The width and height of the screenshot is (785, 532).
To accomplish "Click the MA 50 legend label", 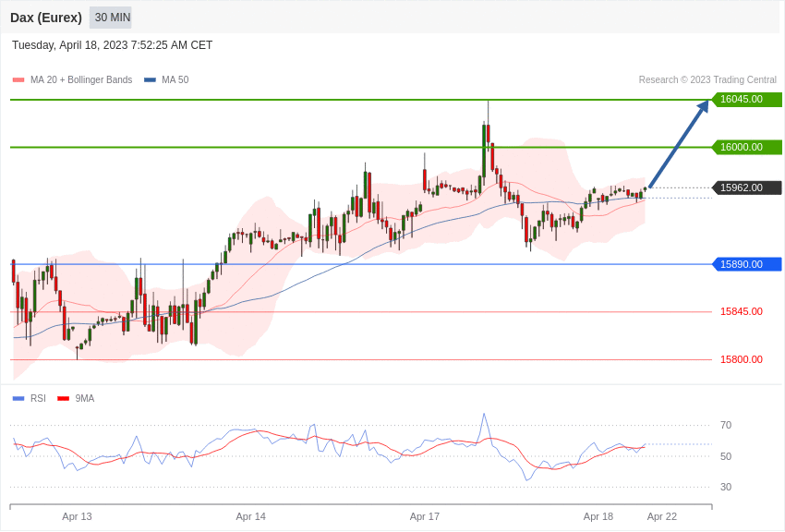I will tap(175, 79).
